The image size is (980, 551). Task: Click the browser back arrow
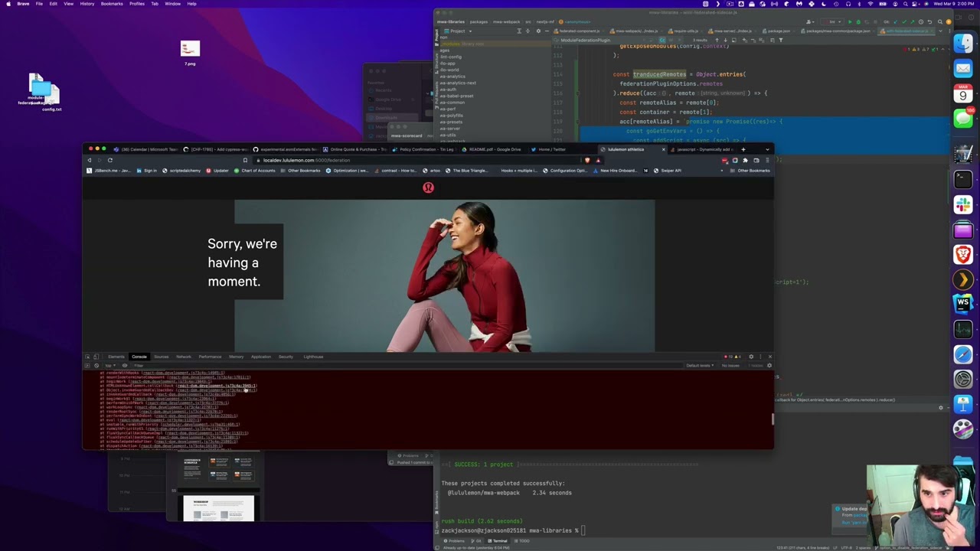89,160
